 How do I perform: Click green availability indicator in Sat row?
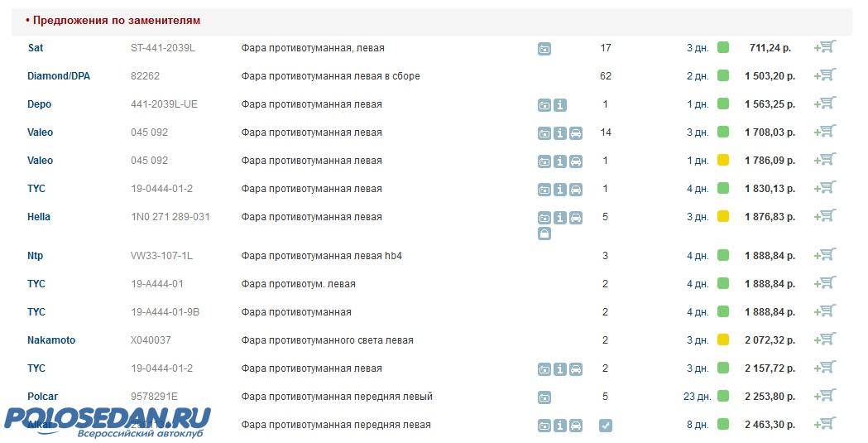coord(722,48)
